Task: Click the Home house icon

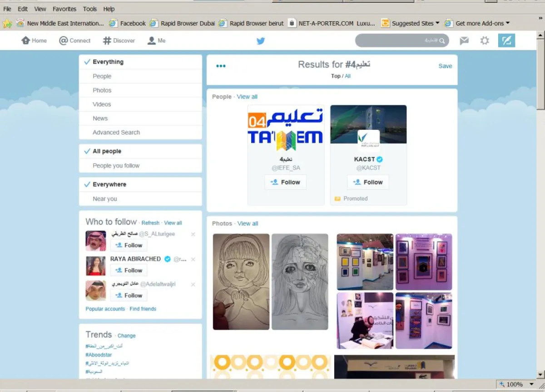Action: point(26,40)
